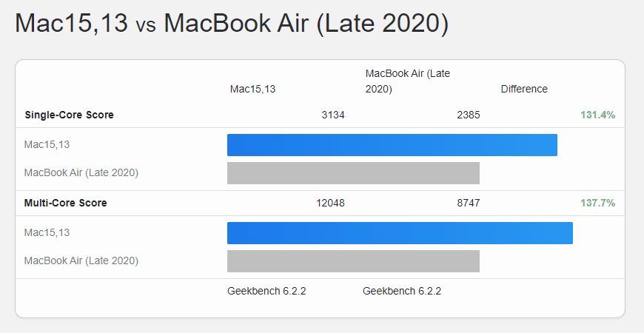Click the page title comparing Mac15,13 and MacBook Air
This screenshot has width=644, height=333.
(x=232, y=24)
